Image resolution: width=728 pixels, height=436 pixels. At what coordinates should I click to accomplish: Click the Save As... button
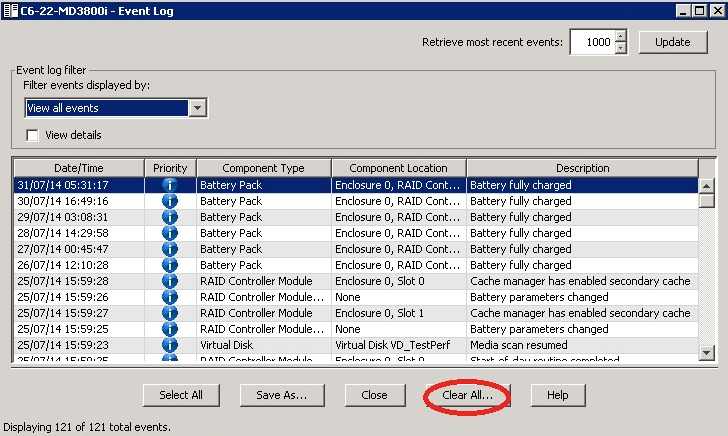point(281,395)
